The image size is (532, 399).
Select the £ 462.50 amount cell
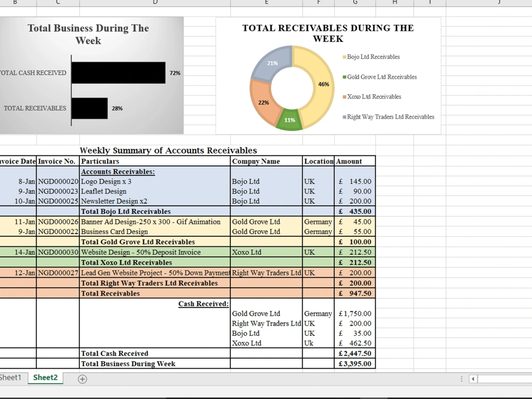click(x=355, y=343)
